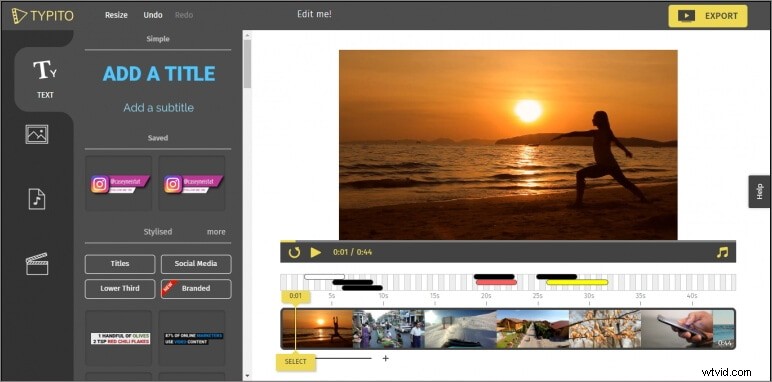This screenshot has height=382, width=772.
Task: Choose the 'Handful of Olives' text template
Action: point(119,338)
